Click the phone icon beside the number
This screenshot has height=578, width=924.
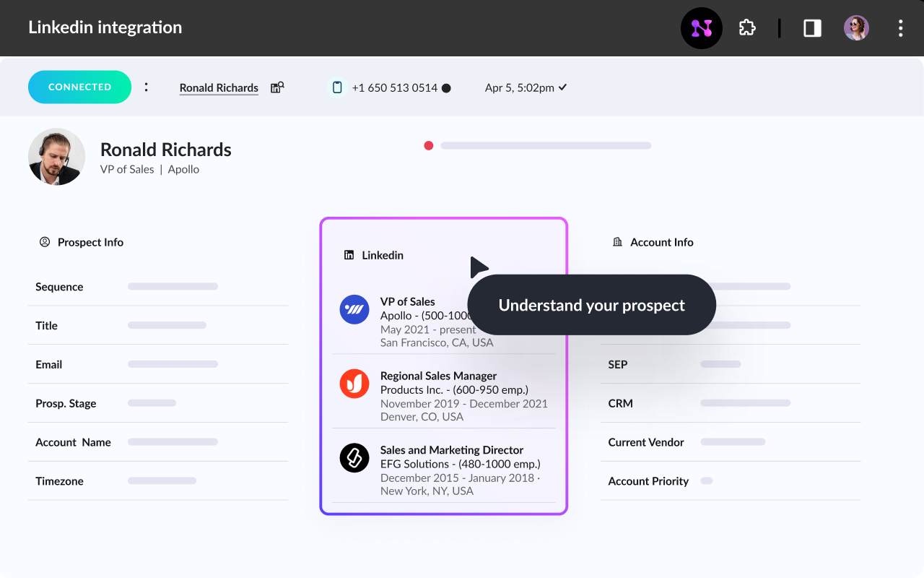click(x=336, y=87)
